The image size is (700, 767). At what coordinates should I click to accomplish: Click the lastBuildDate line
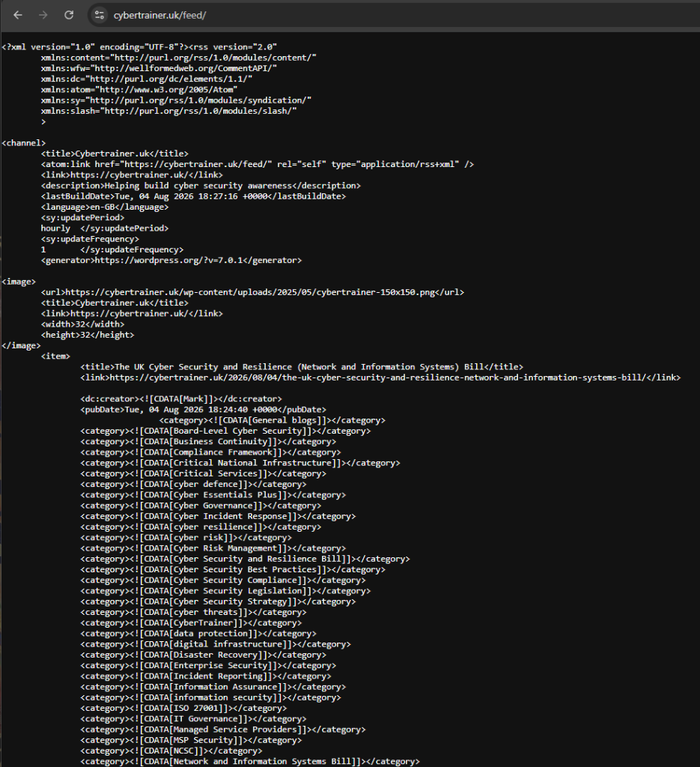point(194,196)
